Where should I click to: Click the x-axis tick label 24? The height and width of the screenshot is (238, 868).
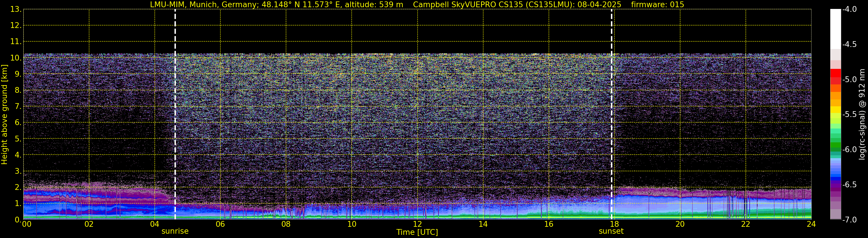point(811,224)
